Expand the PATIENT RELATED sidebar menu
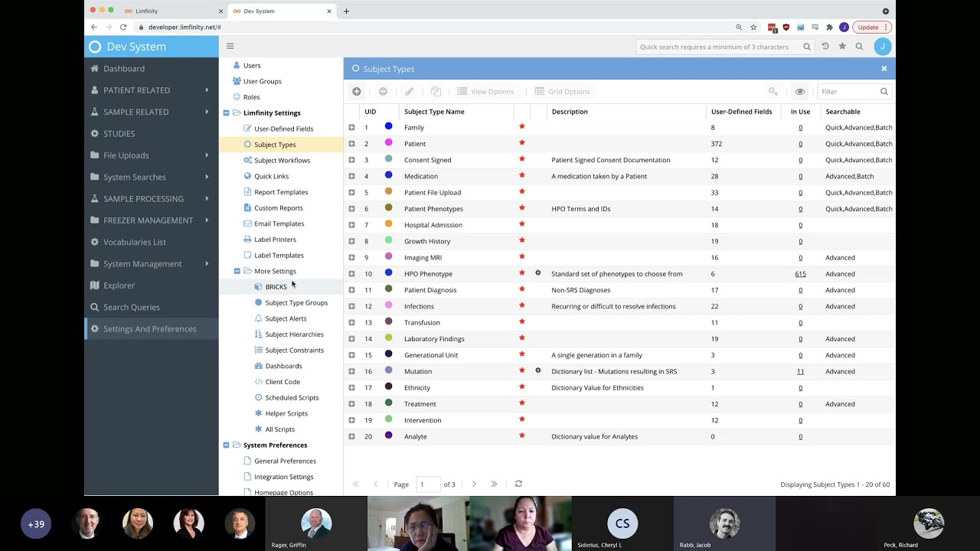The image size is (980, 551). [x=151, y=90]
